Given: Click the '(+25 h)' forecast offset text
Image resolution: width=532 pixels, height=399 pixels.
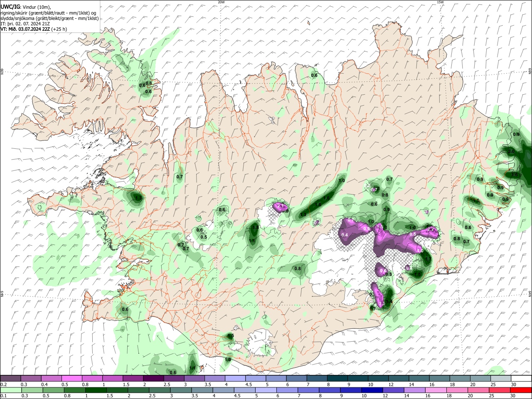Looking at the screenshot, I should pyautogui.click(x=59, y=29).
